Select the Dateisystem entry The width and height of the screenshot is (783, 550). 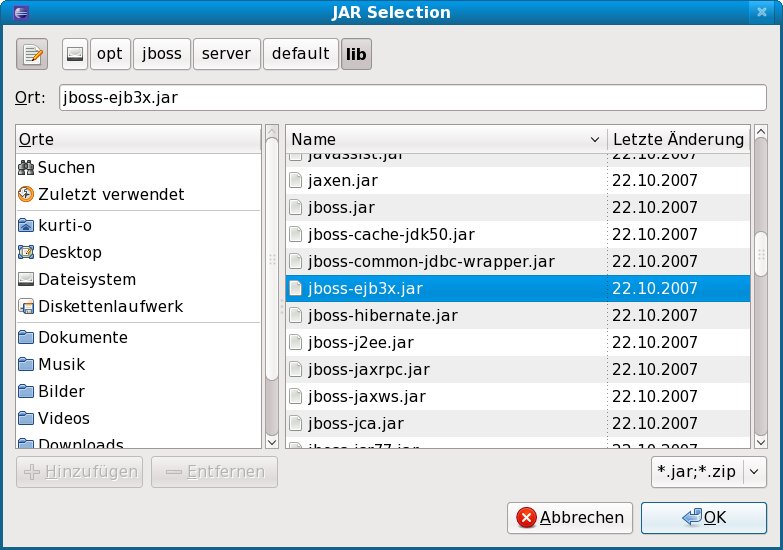point(138,279)
